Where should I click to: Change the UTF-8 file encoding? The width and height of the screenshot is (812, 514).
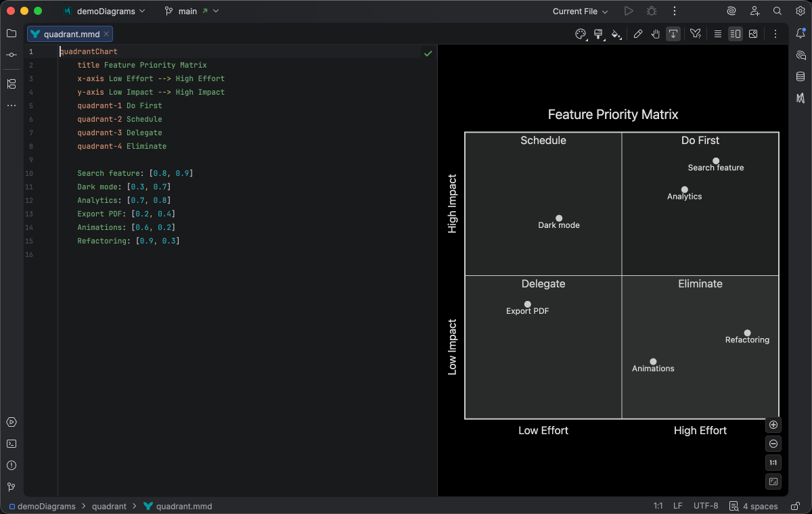pyautogui.click(x=706, y=506)
